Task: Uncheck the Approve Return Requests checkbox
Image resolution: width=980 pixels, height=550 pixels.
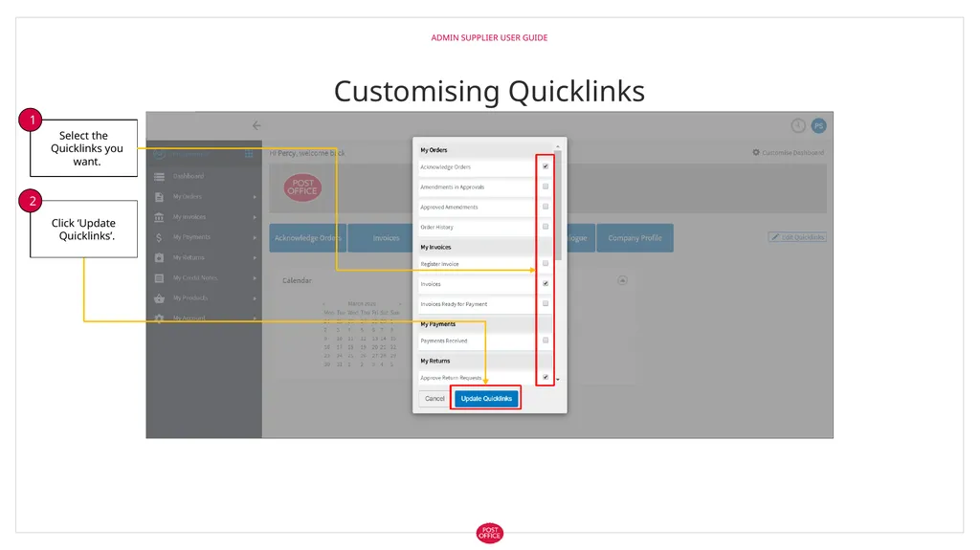Action: (x=546, y=377)
